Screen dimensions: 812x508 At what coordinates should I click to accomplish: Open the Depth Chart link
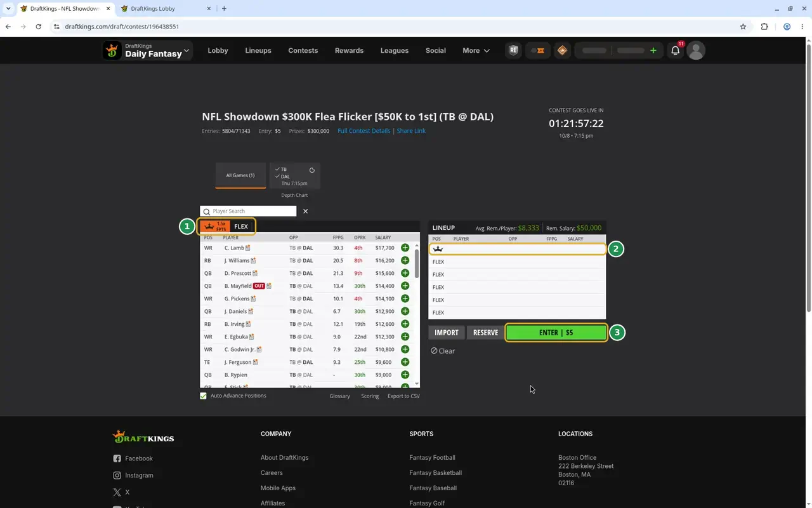(294, 195)
